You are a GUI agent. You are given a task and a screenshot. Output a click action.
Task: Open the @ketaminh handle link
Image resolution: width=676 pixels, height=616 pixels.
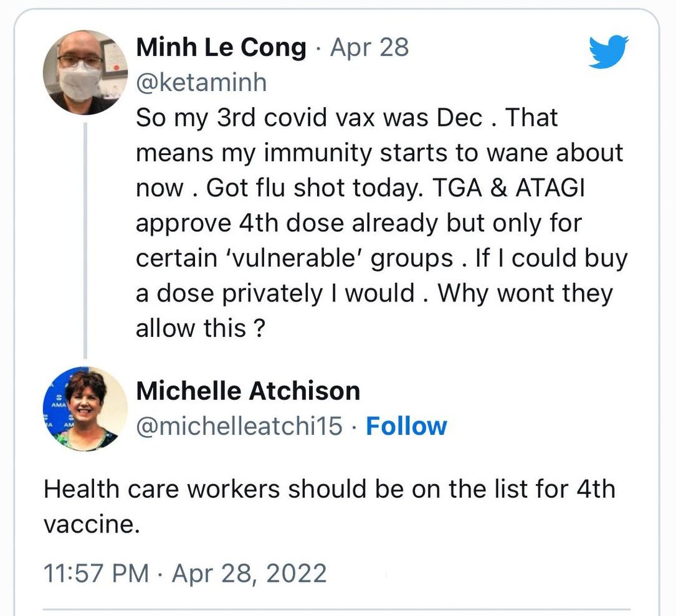tap(201, 82)
